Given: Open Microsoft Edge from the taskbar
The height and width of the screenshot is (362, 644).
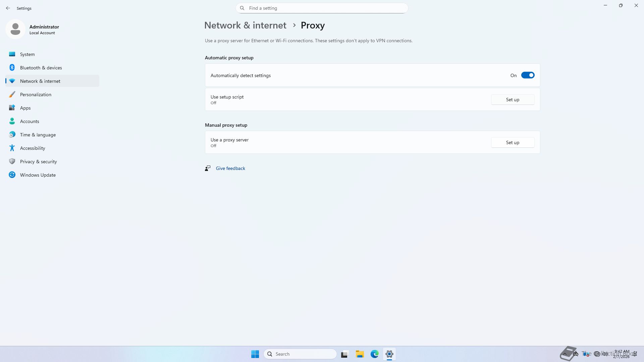Looking at the screenshot, I should [x=374, y=354].
